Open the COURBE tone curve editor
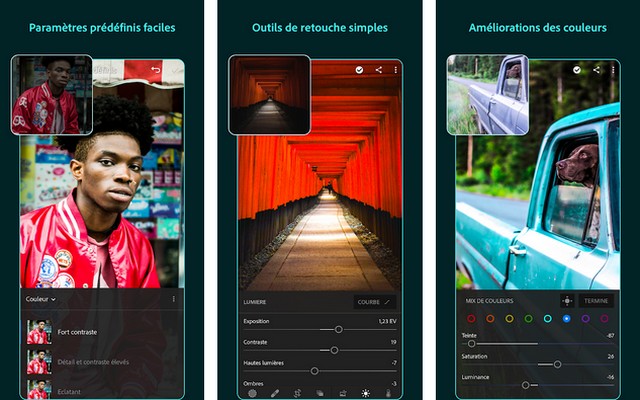640x400 pixels. pyautogui.click(x=374, y=302)
